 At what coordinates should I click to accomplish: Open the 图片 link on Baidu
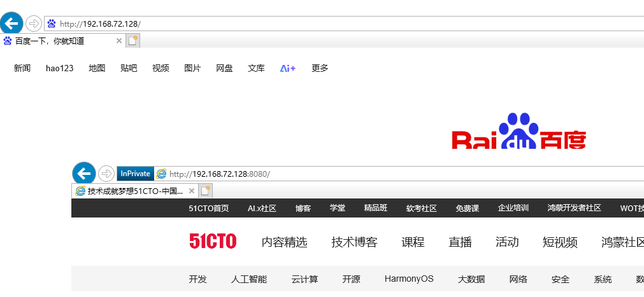click(x=192, y=69)
